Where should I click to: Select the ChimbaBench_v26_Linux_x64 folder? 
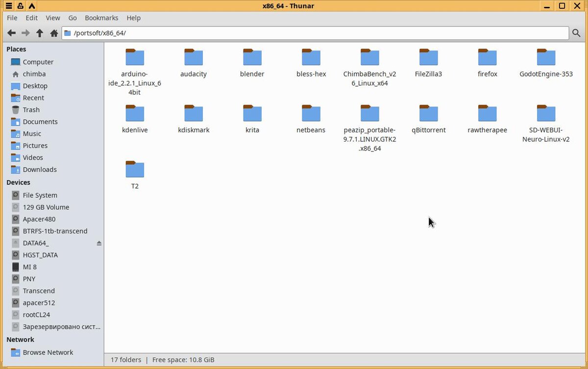coord(370,68)
